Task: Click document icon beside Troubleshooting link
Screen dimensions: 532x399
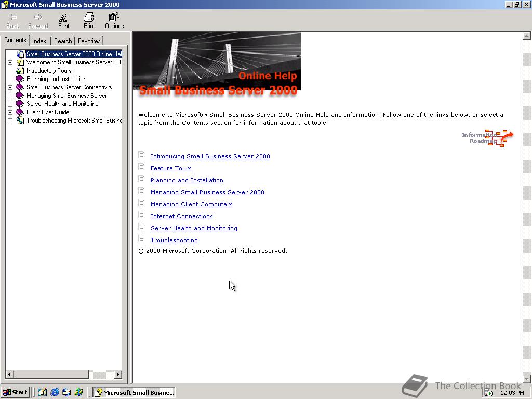Action: (x=141, y=239)
